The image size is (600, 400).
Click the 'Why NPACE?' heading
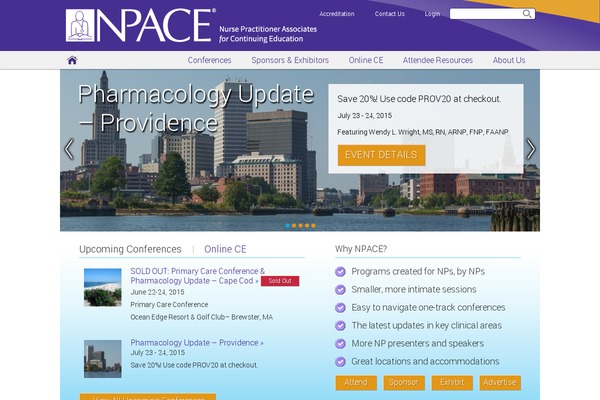click(361, 249)
